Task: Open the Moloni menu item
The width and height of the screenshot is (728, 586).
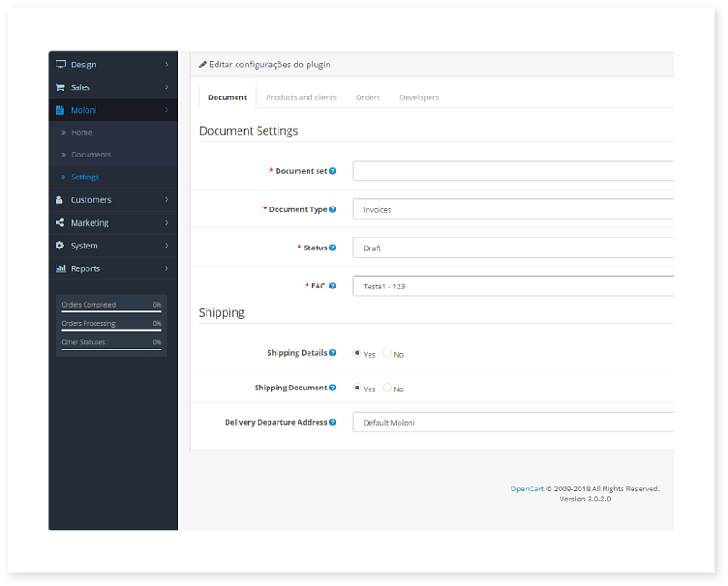Action: [113, 109]
